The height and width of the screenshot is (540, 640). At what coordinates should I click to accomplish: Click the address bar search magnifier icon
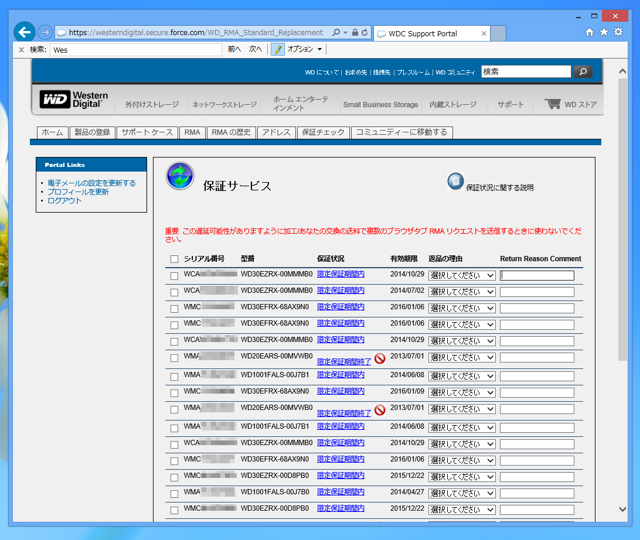pos(336,32)
